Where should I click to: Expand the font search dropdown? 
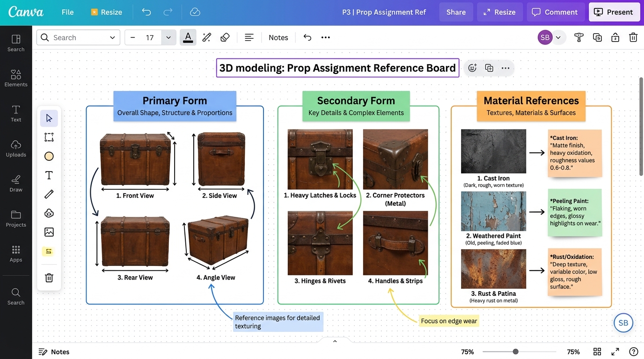tap(112, 37)
